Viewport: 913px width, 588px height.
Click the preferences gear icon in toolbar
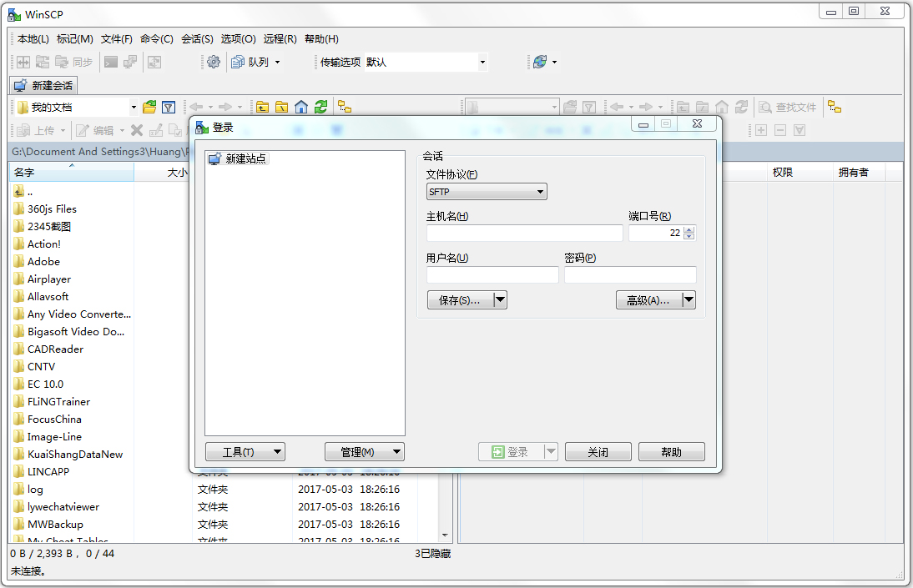tap(214, 62)
